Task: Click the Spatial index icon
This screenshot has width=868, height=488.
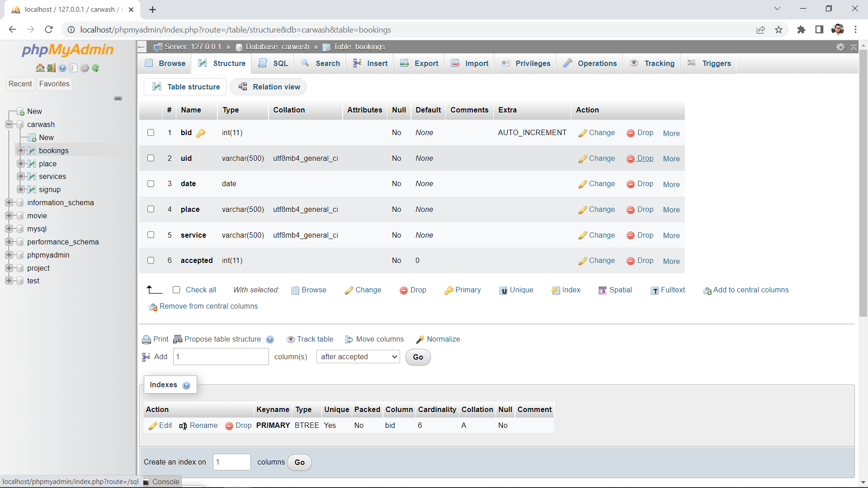Action: [x=603, y=291]
